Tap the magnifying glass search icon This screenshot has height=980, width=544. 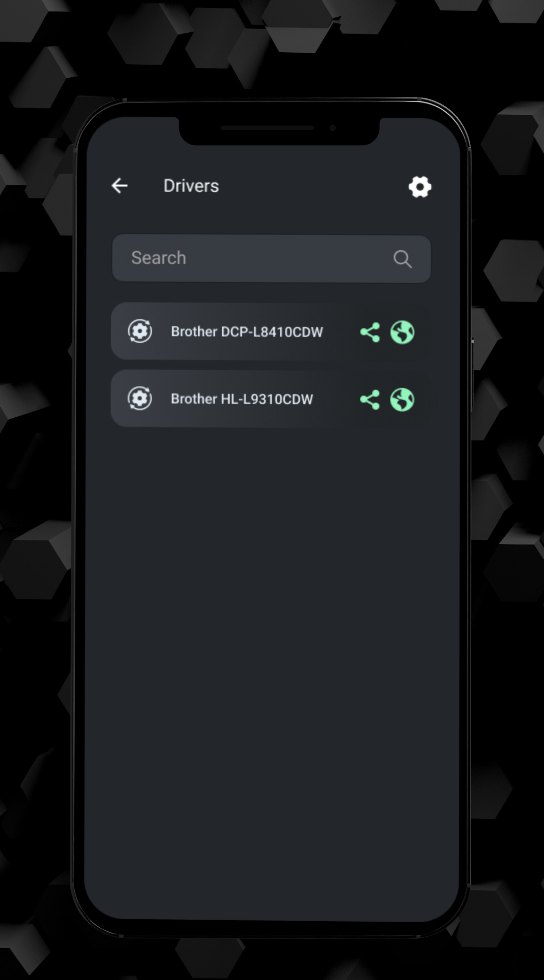(x=402, y=259)
